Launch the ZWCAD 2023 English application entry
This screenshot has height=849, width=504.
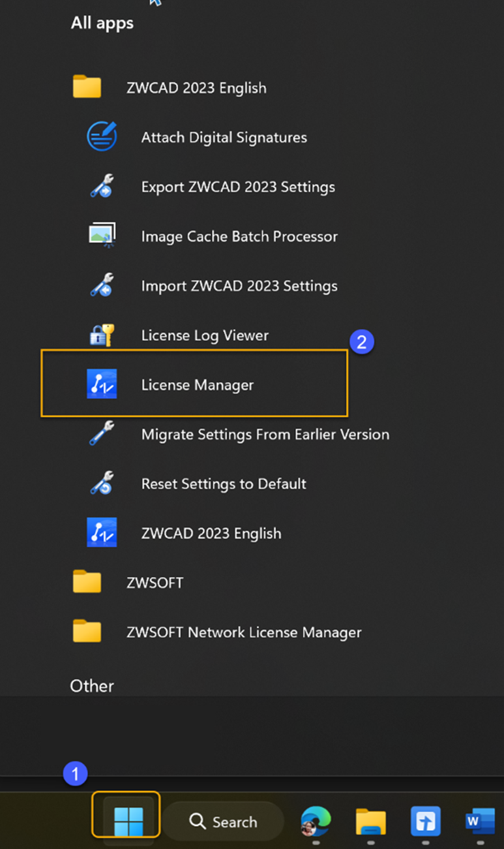click(211, 533)
